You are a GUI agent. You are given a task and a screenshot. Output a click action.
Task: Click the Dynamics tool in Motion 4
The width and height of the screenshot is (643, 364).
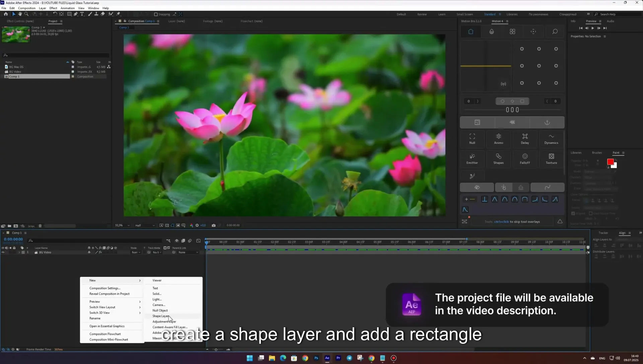551,139
